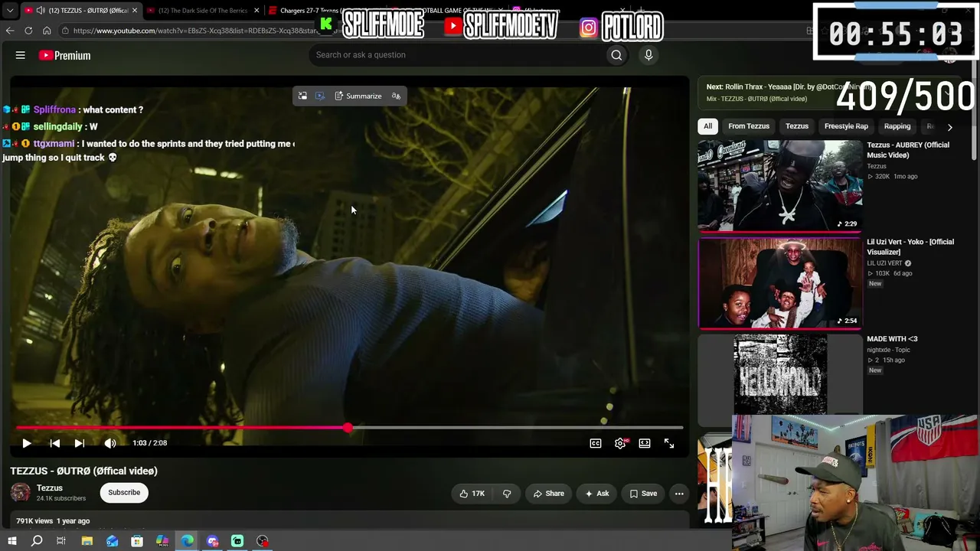This screenshot has width=980, height=551.
Task: Click the search magnifier button
Action: coord(616,55)
